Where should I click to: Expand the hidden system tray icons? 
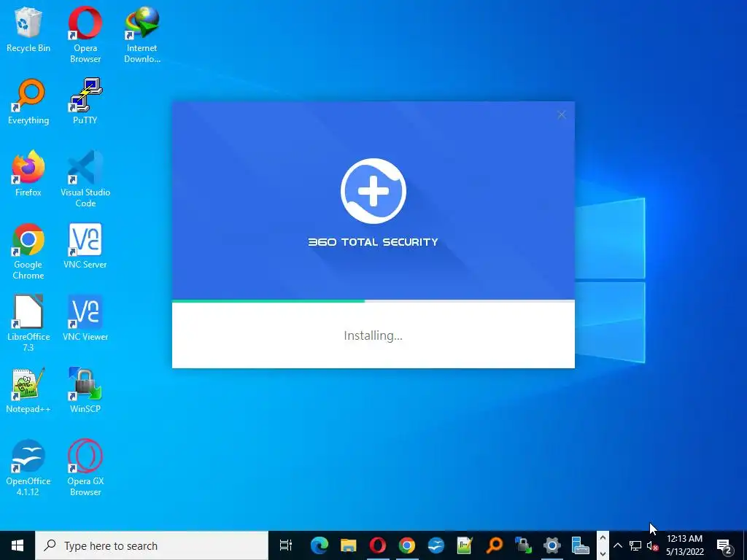pyautogui.click(x=617, y=545)
